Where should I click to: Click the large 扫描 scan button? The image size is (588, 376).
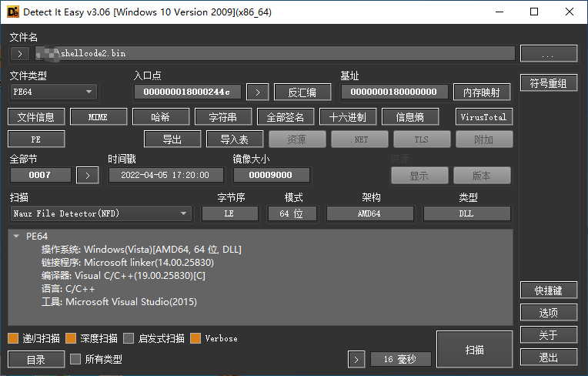click(474, 349)
